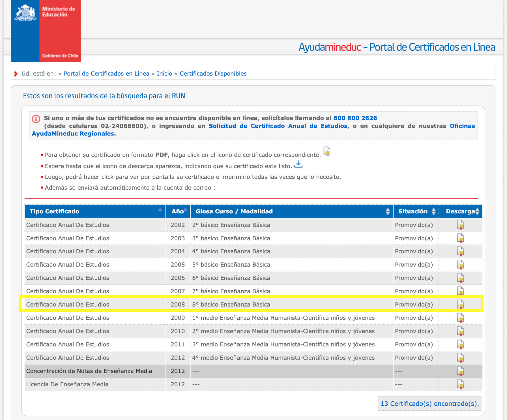Open Portal de Certificados en Línea breadcrumb
Viewport: 507px width, 420px height.
pyautogui.click(x=106, y=74)
